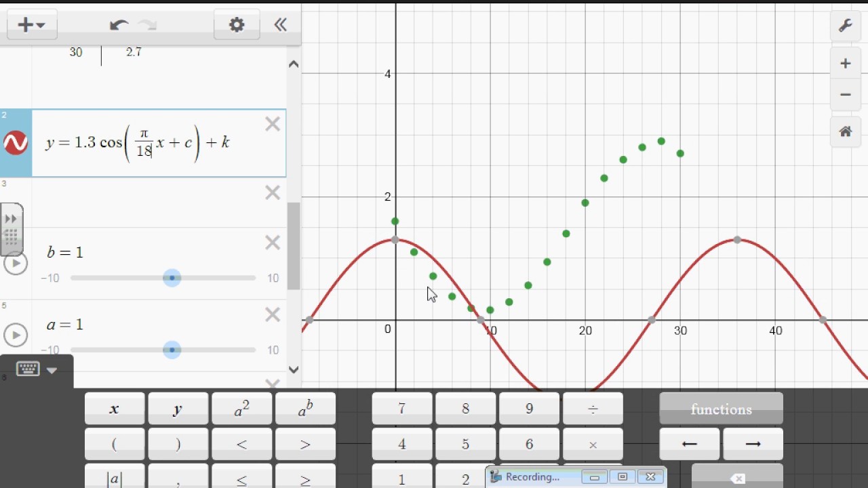Move cursor left with arrow key
868x488 pixels.
[689, 444]
